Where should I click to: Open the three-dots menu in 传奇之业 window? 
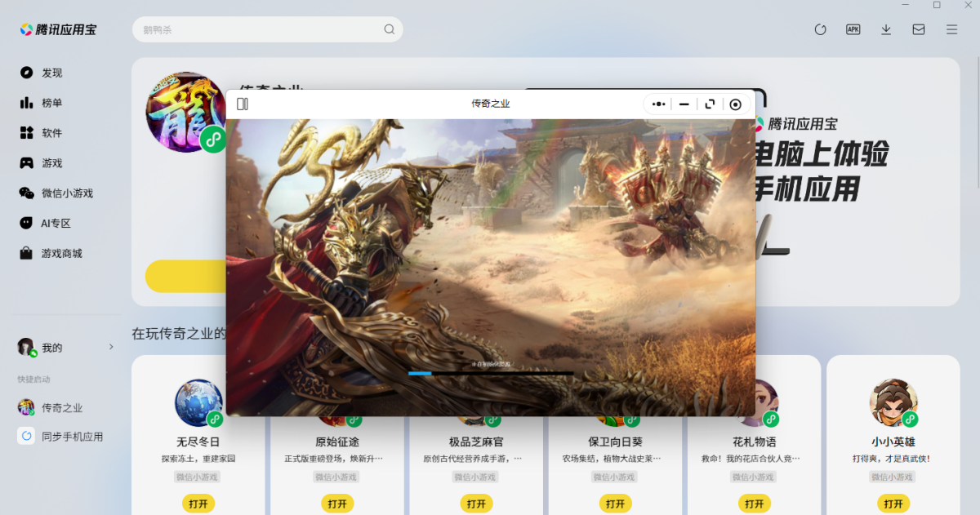[659, 104]
